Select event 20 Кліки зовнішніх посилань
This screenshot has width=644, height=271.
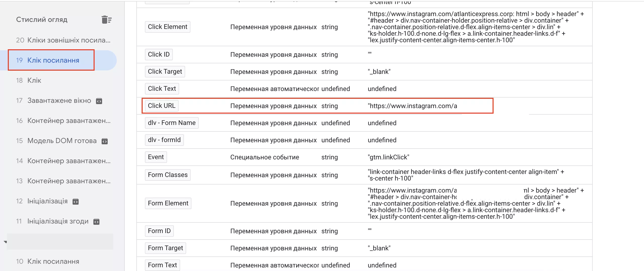[x=63, y=40]
